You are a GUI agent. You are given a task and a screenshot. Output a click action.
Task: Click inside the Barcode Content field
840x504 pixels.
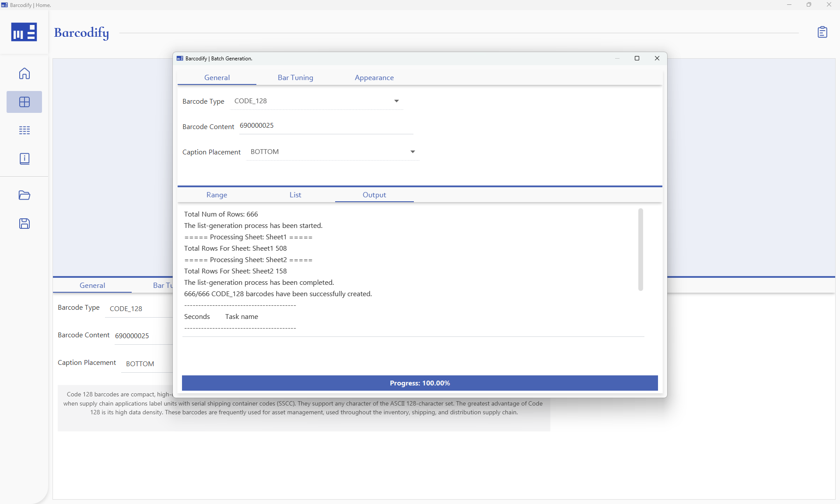[326, 126]
